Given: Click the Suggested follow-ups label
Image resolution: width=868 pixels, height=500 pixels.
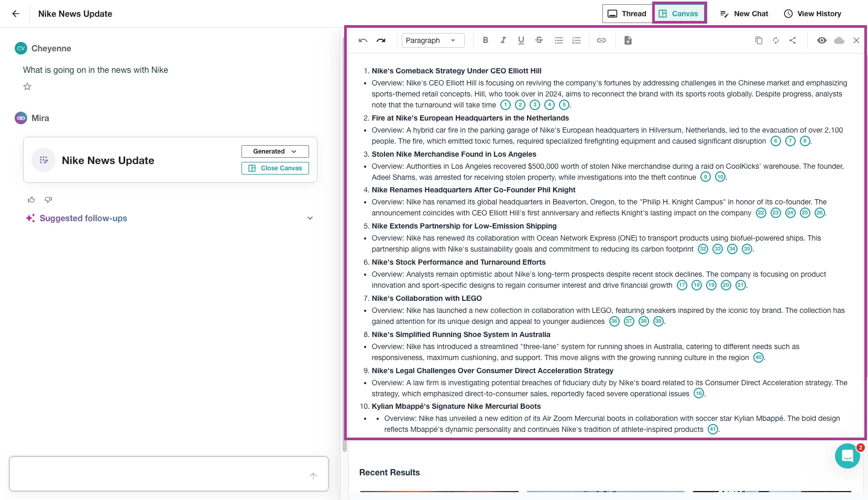Looking at the screenshot, I should click(x=83, y=218).
